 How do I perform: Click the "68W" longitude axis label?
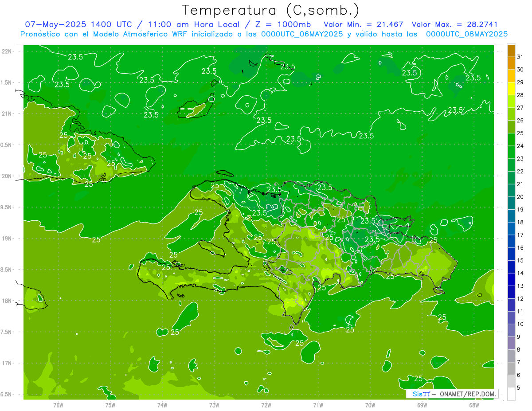[474, 405]
